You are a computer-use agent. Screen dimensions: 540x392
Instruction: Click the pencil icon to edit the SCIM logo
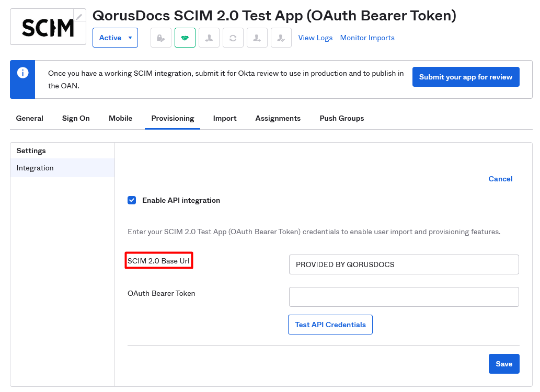(79, 16)
